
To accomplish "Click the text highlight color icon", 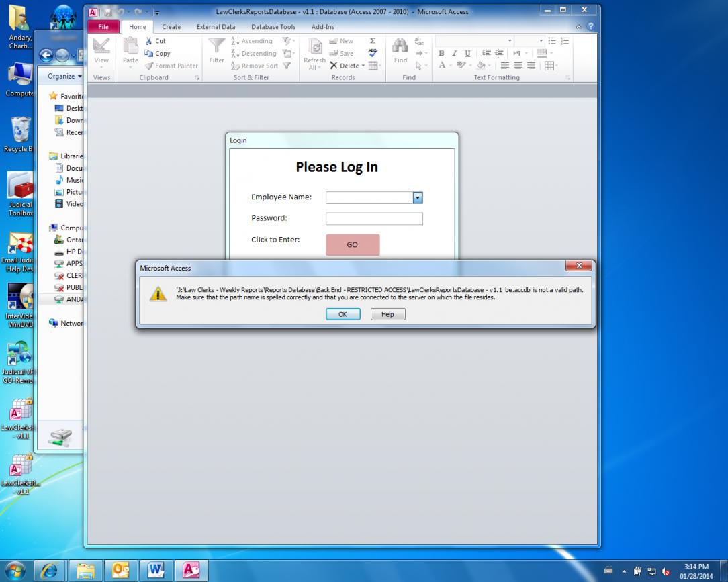I will (x=461, y=65).
